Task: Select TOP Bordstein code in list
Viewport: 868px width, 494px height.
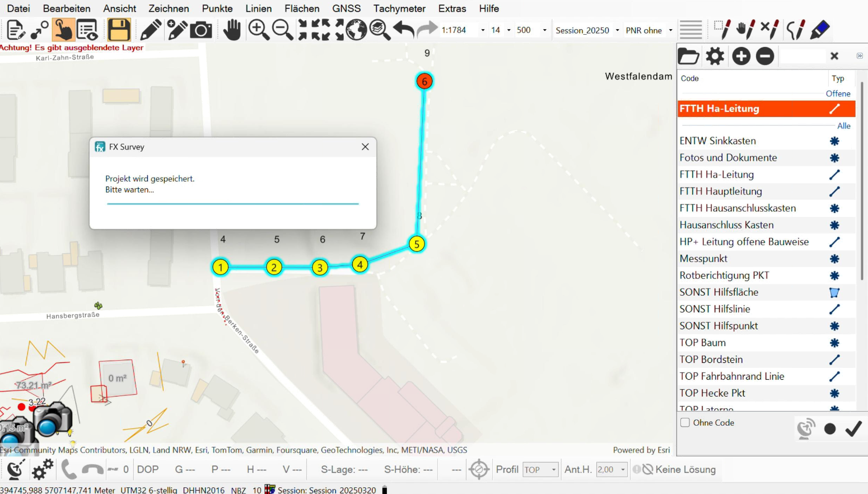Action: (x=711, y=360)
